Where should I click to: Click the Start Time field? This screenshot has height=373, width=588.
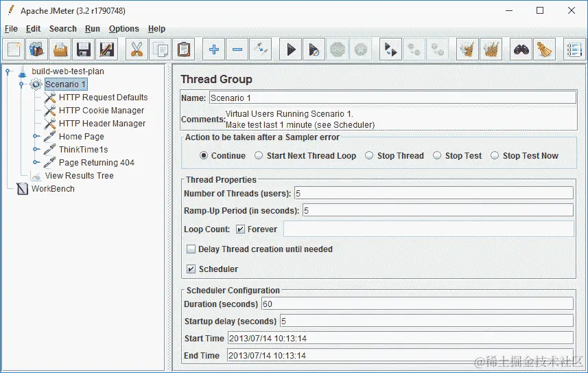click(401, 339)
